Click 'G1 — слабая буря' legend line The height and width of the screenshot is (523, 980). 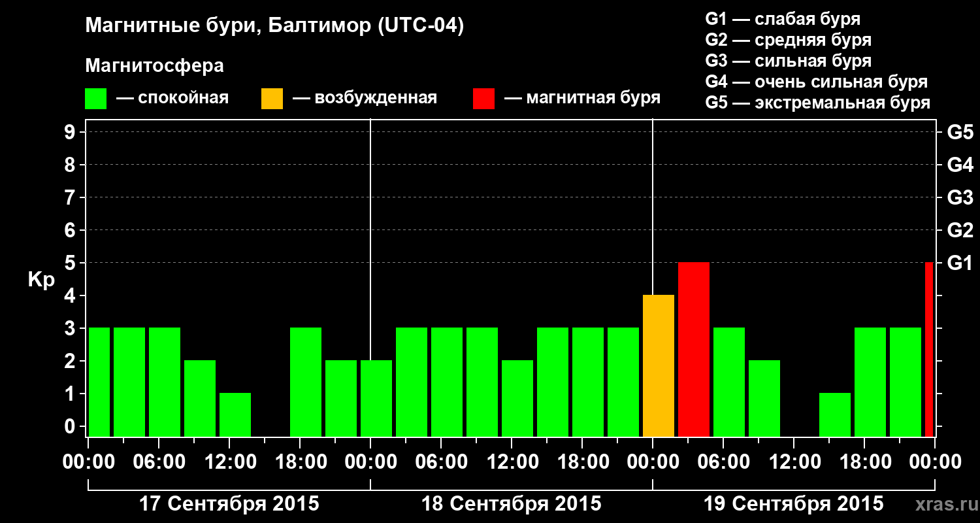click(x=783, y=19)
